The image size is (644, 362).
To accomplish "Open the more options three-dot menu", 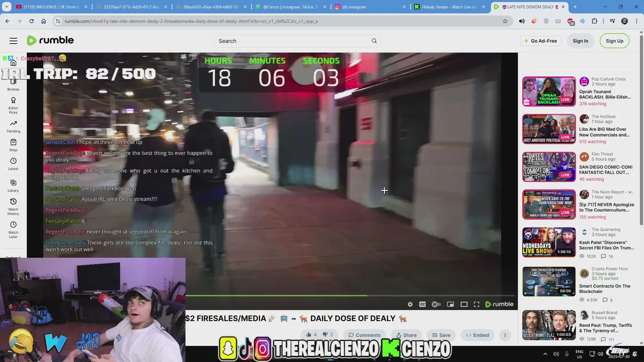I will 505,335.
